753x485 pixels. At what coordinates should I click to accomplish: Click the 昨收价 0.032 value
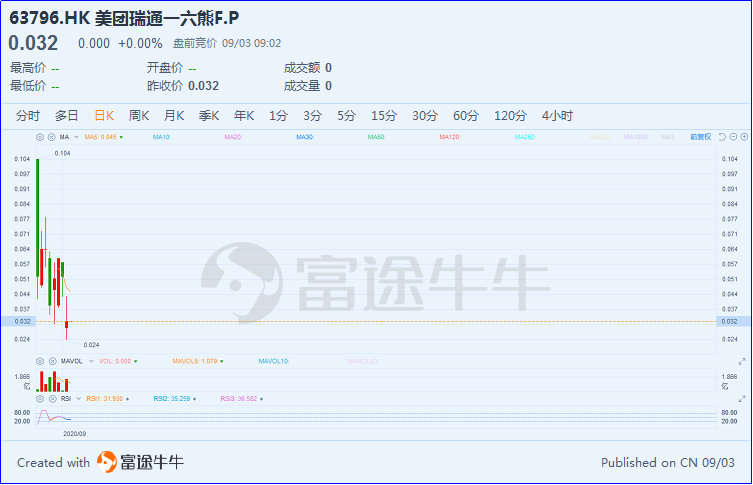click(203, 86)
